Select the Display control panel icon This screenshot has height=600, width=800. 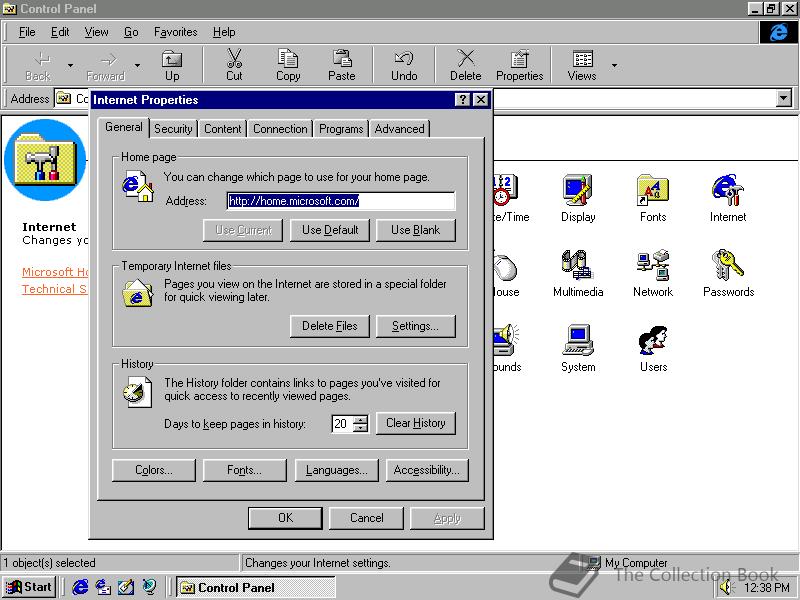(x=578, y=198)
